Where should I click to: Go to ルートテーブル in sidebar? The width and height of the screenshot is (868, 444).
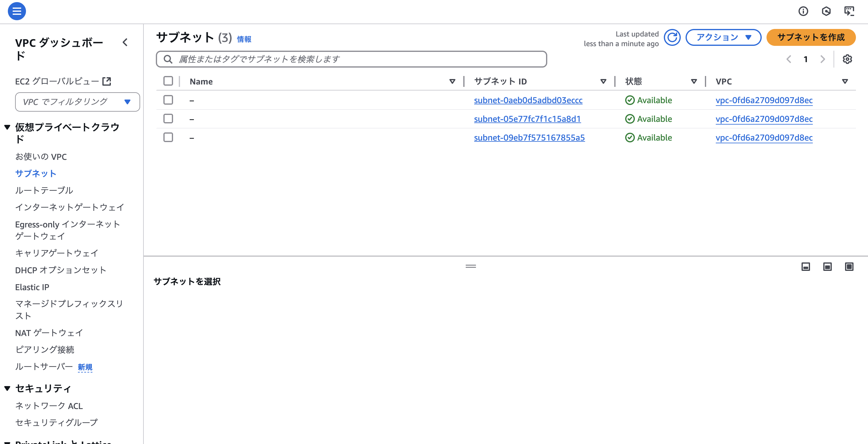(x=44, y=190)
